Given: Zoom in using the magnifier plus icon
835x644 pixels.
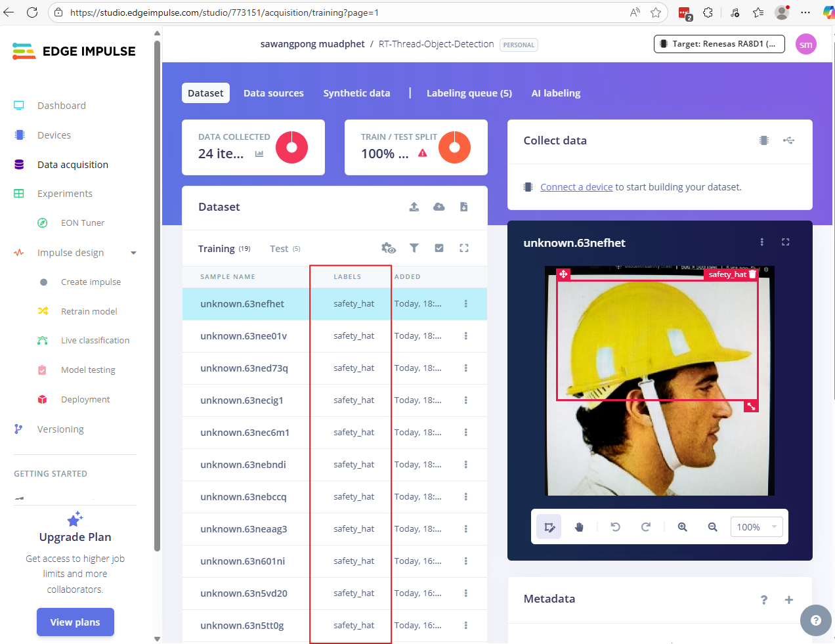Looking at the screenshot, I should [683, 527].
